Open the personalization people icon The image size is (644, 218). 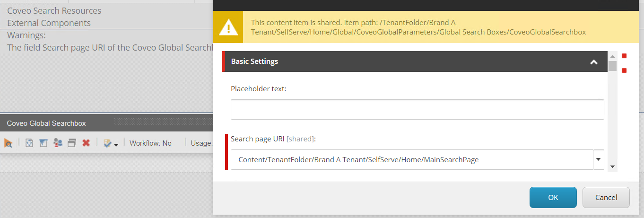click(x=58, y=143)
